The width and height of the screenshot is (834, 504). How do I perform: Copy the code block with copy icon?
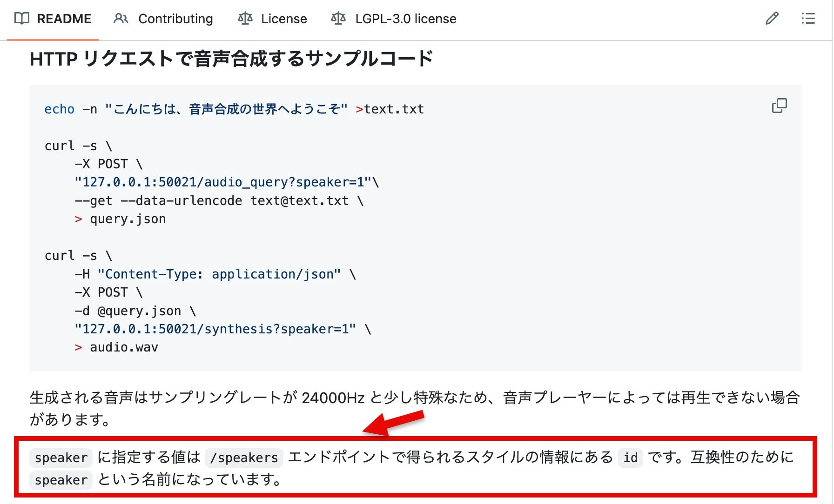pyautogui.click(x=780, y=106)
